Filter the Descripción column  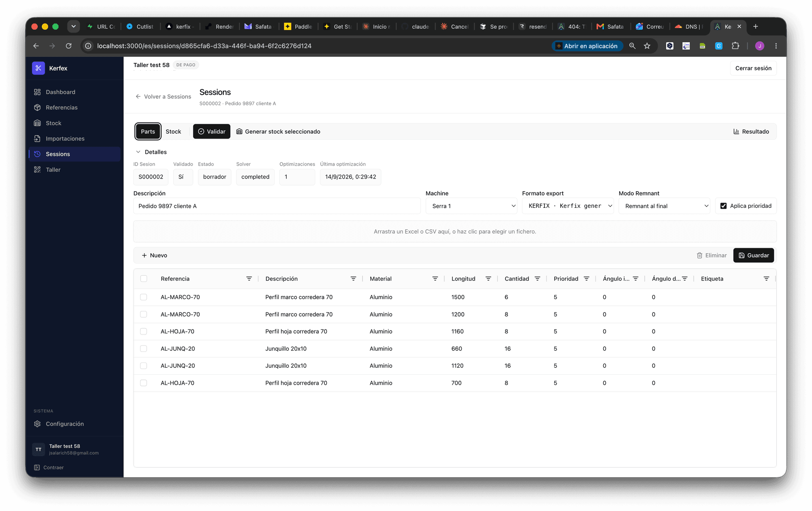click(x=353, y=279)
